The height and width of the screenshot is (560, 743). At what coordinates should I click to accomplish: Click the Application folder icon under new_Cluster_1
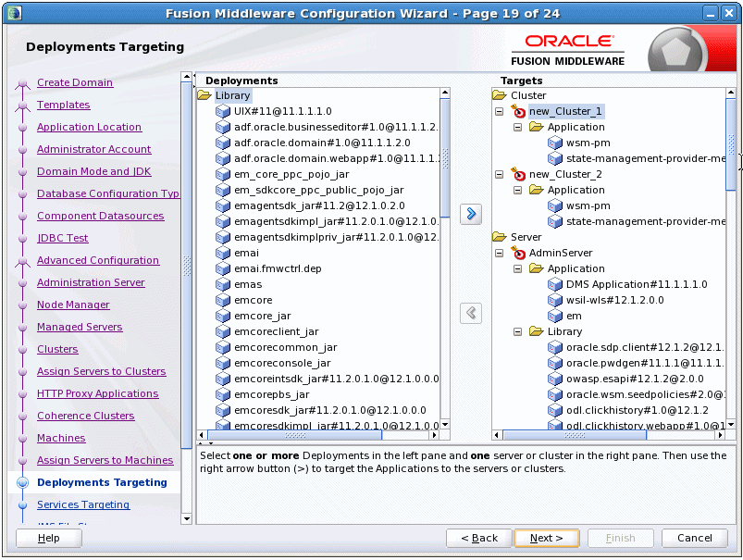[x=537, y=127]
